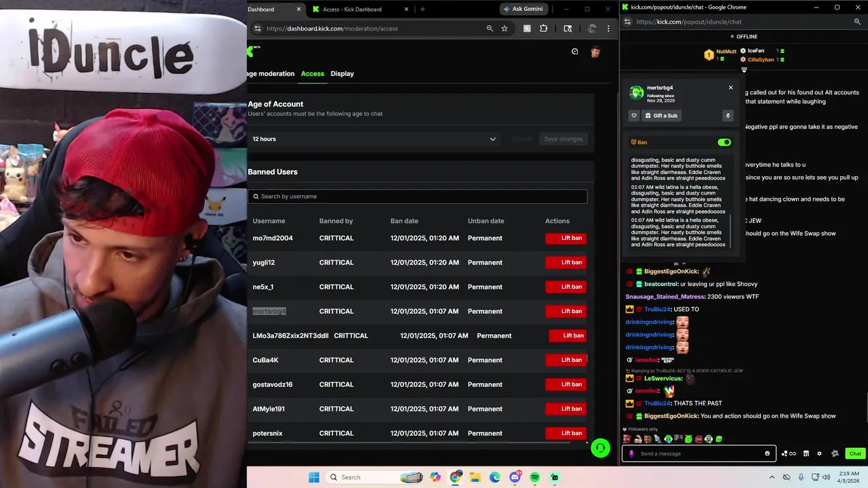Open File Explorer from the taskbar
Viewport: 868px width, 488px height.
[x=475, y=477]
